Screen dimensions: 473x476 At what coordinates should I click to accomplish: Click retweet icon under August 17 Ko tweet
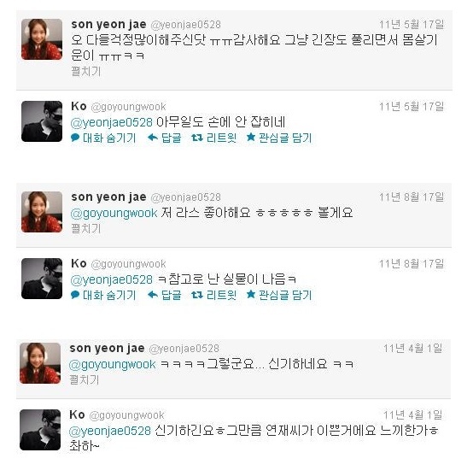[197, 295]
